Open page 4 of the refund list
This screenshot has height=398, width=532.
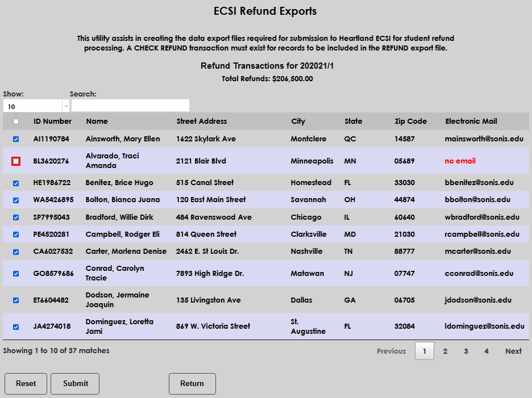[x=486, y=351]
